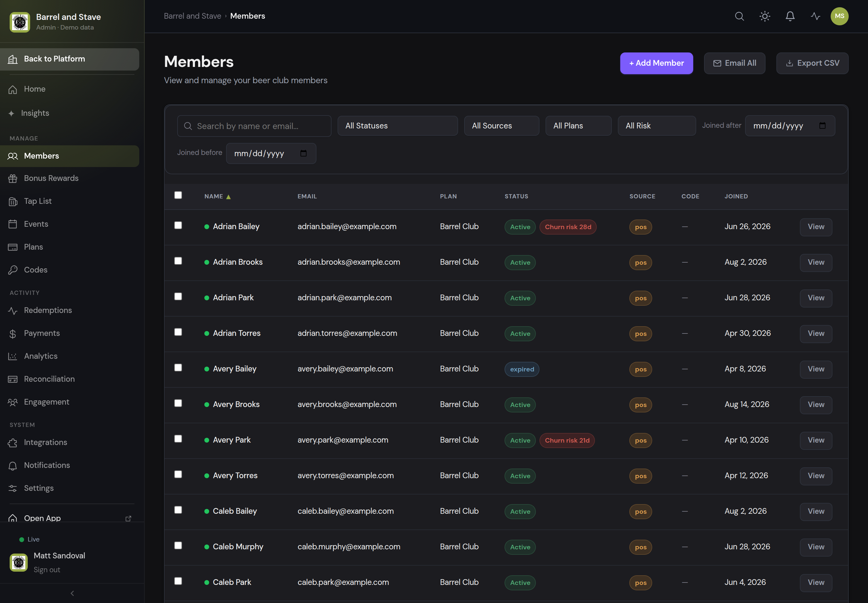Click Email All button
The image size is (868, 603).
(x=734, y=63)
